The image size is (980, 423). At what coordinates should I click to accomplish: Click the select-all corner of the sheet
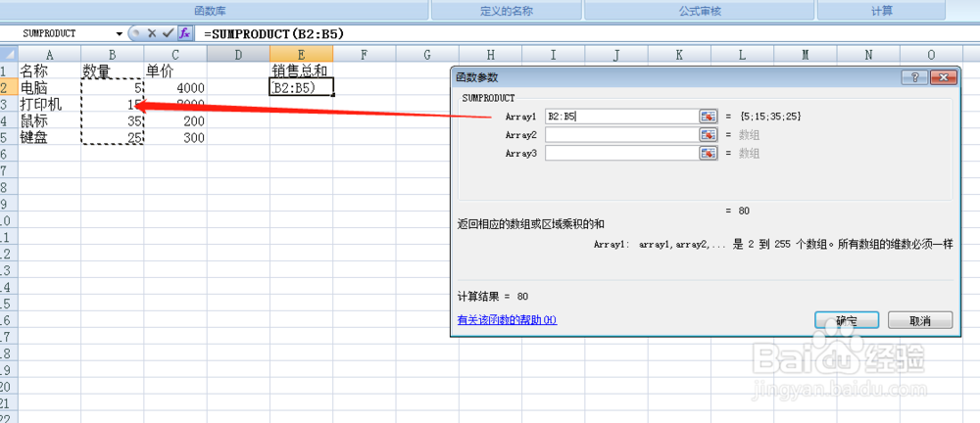click(9, 55)
